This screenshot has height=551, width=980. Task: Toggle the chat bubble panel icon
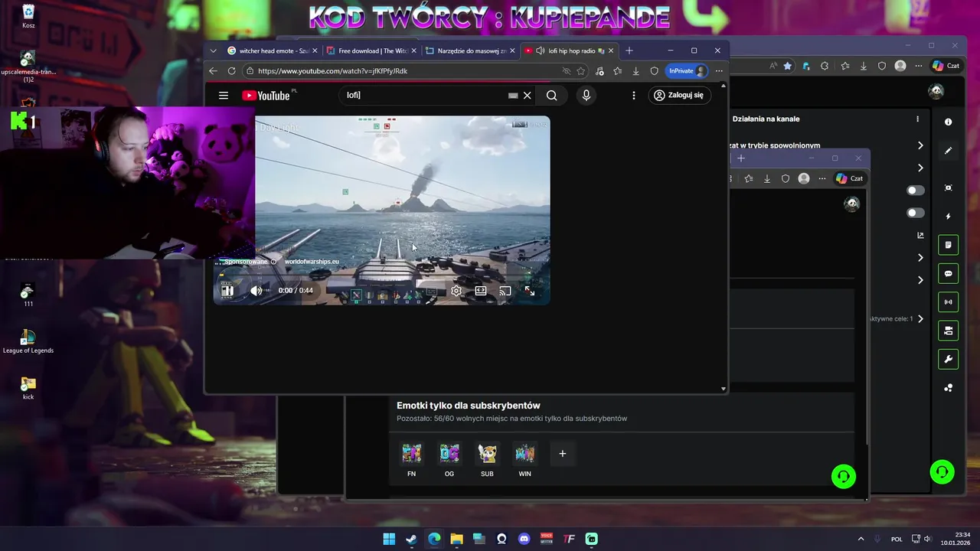click(x=948, y=274)
